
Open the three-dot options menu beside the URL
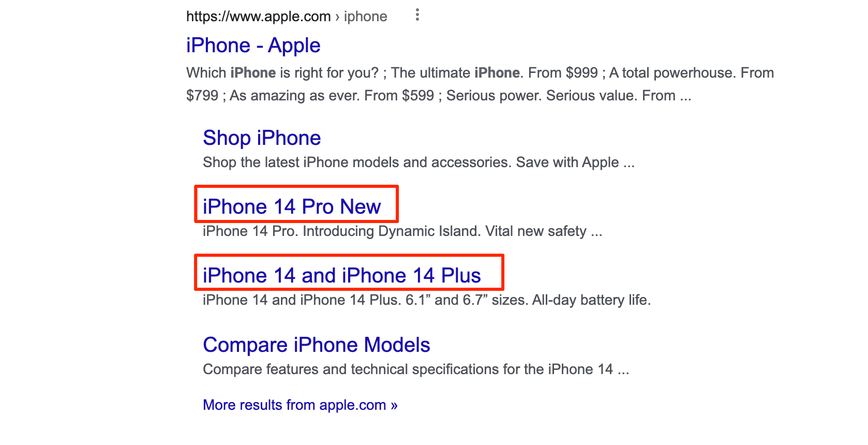[417, 16]
